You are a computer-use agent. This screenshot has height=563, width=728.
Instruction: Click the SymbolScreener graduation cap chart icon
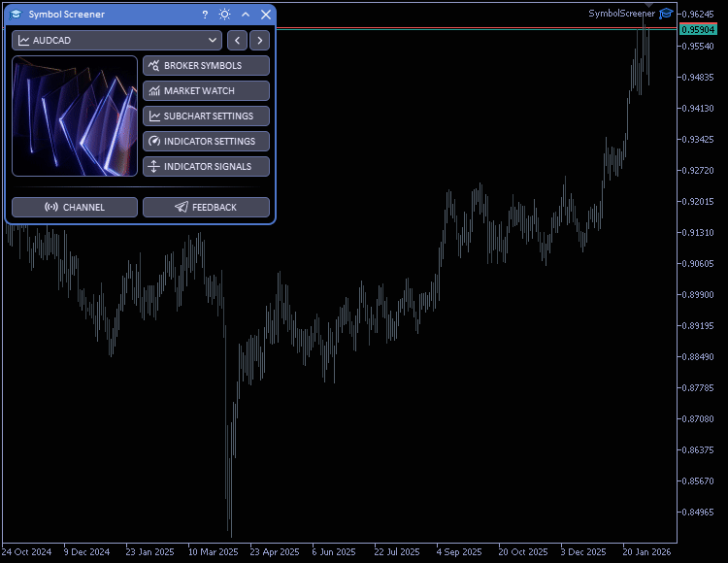666,14
